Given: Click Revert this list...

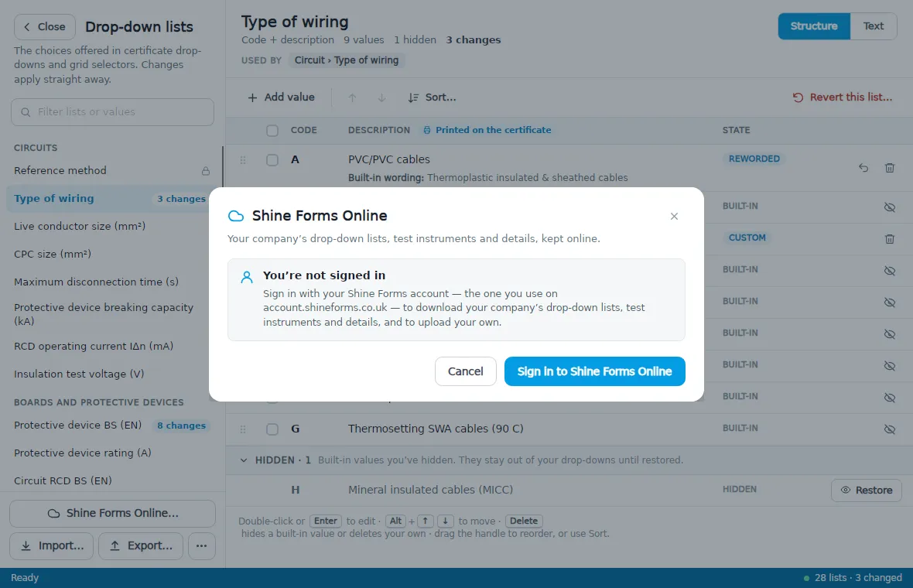Looking at the screenshot, I should point(843,97).
